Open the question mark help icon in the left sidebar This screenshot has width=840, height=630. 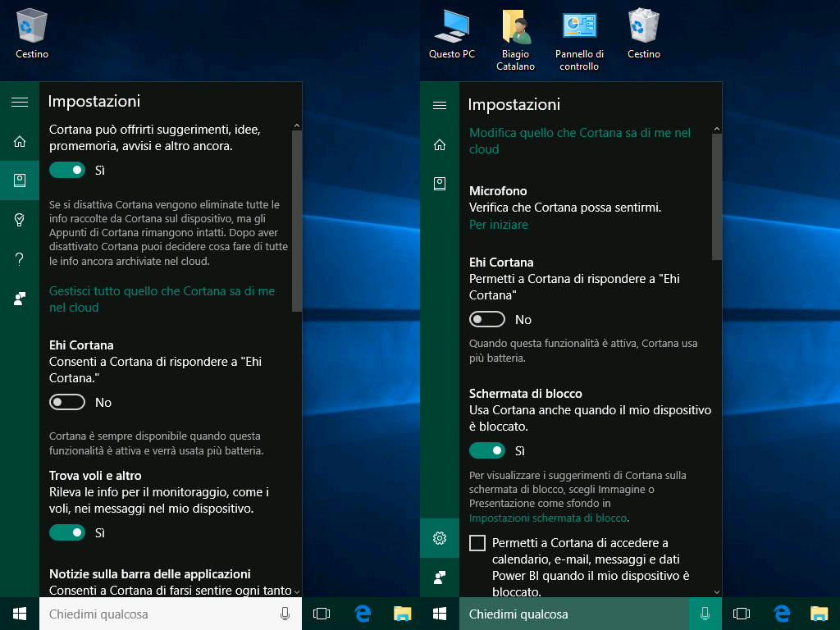tap(20, 259)
